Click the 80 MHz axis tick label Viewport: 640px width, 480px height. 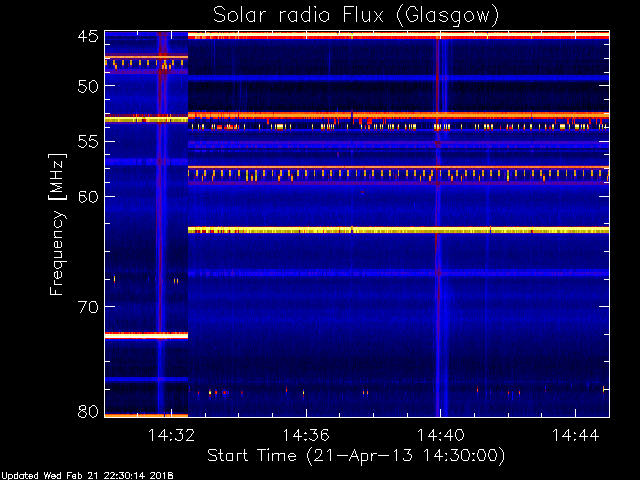coord(88,411)
